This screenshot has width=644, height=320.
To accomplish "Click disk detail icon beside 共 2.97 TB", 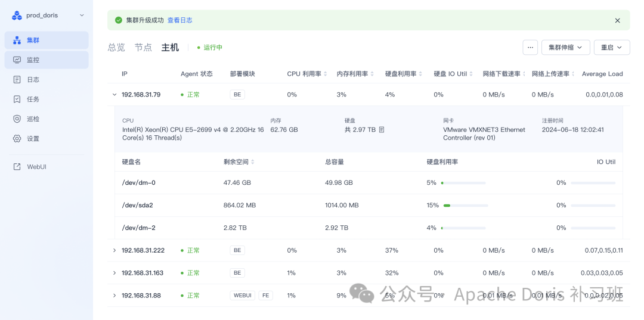I will pyautogui.click(x=382, y=129).
